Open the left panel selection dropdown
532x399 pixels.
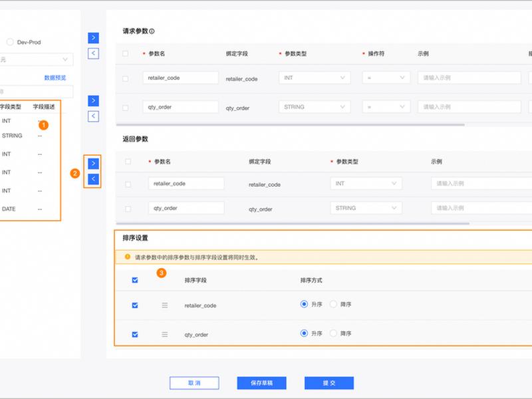(x=36, y=59)
